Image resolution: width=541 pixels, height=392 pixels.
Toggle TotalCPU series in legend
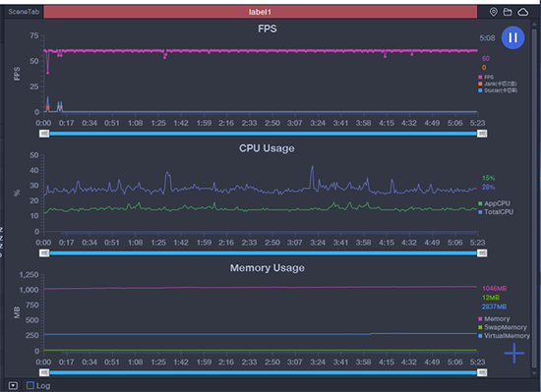496,212
